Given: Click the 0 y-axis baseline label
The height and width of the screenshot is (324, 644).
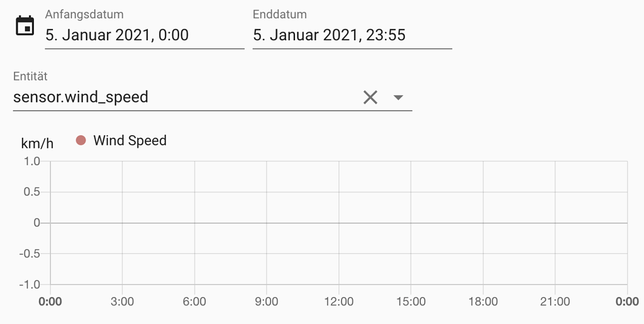Looking at the screenshot, I should coord(37,223).
